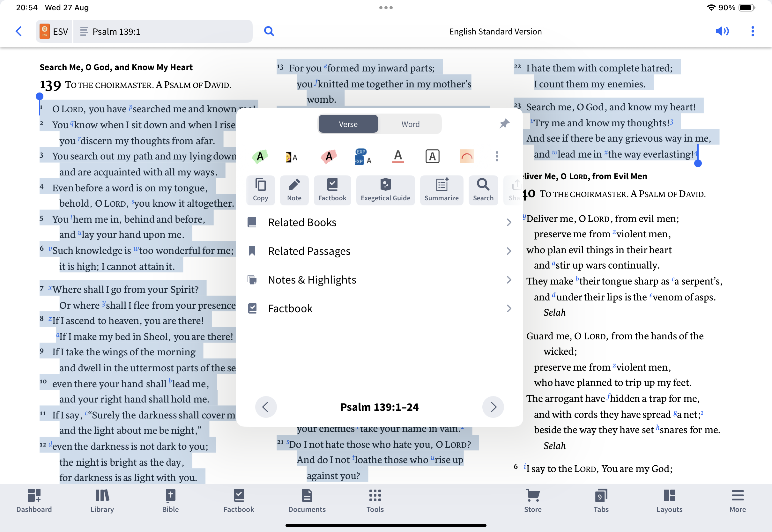Tap the read-aloud speaker icon
The width and height of the screenshot is (772, 532).
coord(722,31)
